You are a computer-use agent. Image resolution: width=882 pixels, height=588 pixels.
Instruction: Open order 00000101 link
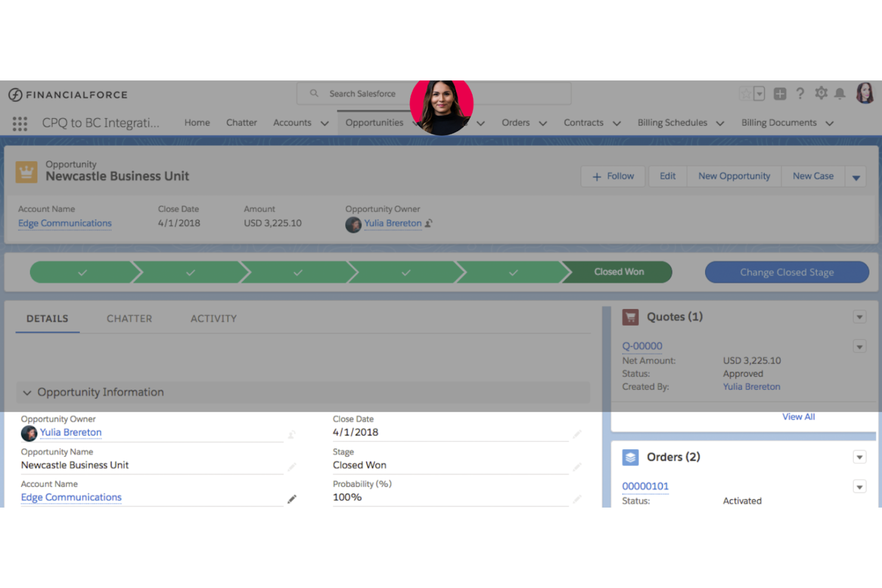pos(645,486)
